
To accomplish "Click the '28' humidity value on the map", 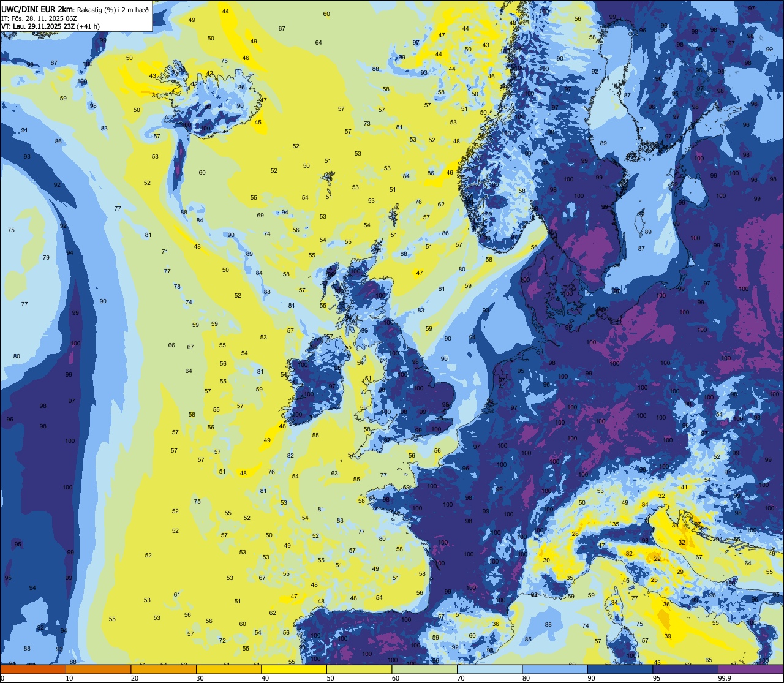I will [x=575, y=534].
